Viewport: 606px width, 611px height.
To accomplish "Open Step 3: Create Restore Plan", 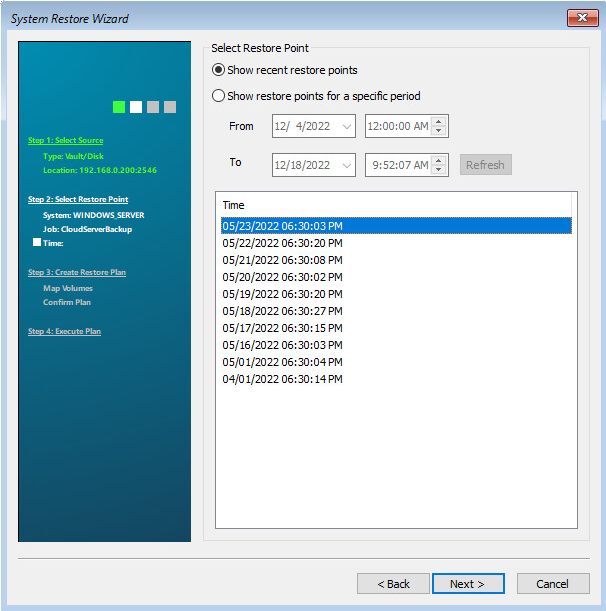I will [77, 272].
